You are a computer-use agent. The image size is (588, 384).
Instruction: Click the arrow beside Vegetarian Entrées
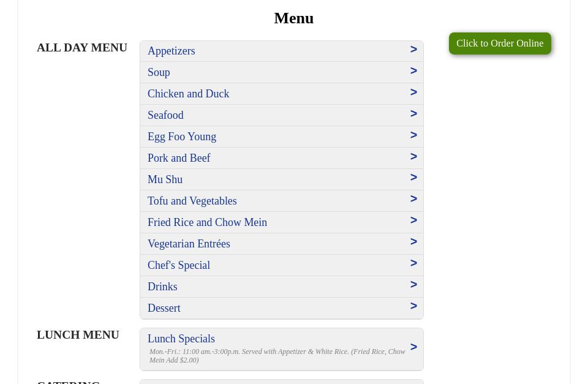pyautogui.click(x=413, y=242)
